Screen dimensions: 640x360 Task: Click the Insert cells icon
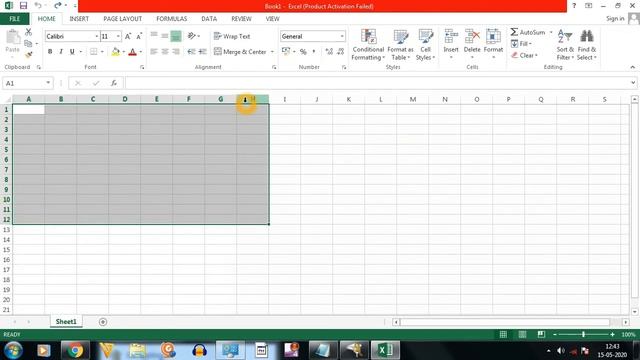coord(451,36)
